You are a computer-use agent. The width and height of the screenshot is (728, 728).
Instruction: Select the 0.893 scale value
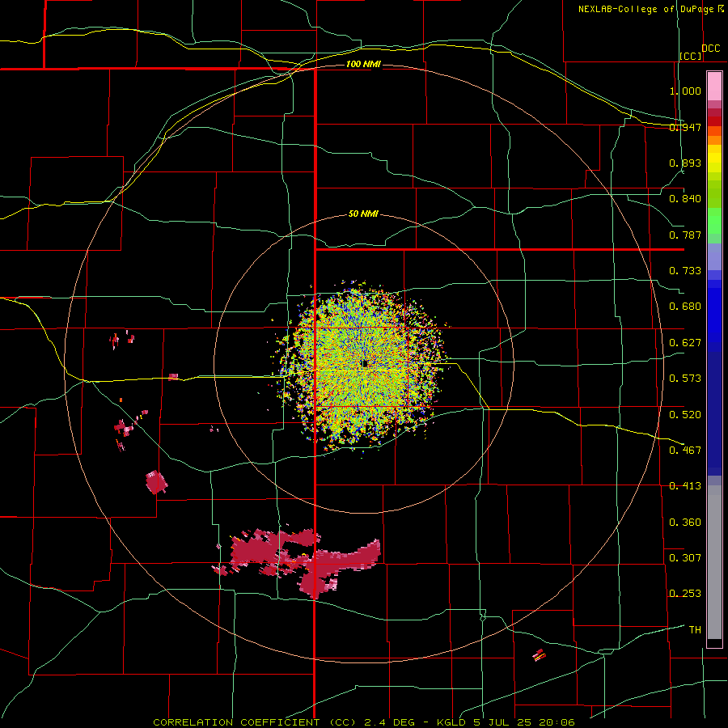point(685,163)
